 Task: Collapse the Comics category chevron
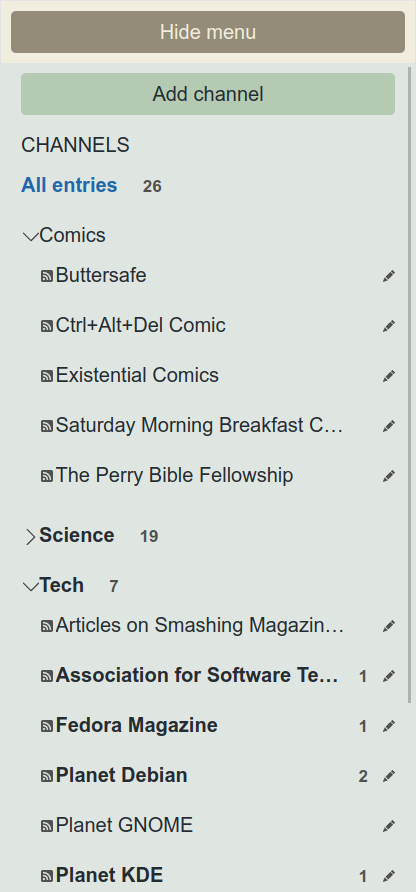point(30,236)
